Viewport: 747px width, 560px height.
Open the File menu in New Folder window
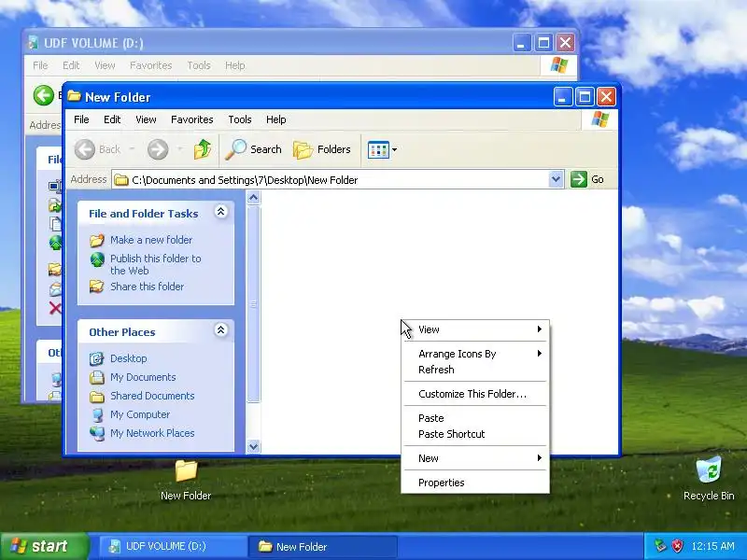[x=81, y=119]
